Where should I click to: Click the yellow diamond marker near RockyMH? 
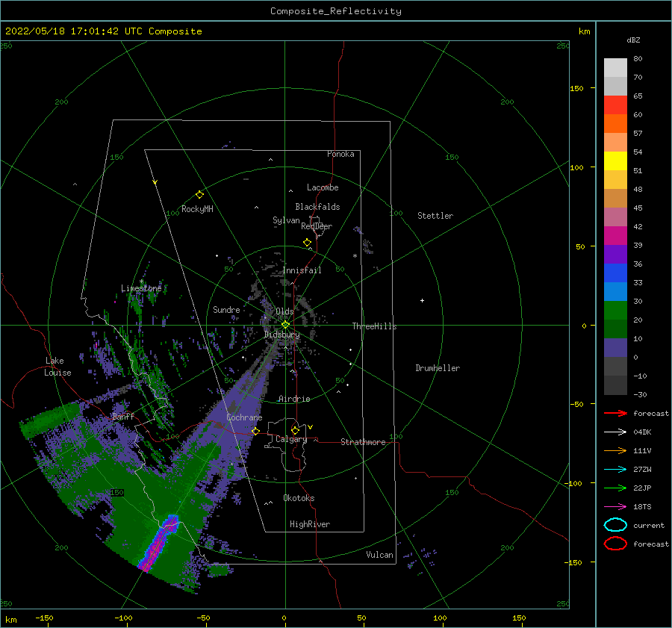(199, 195)
